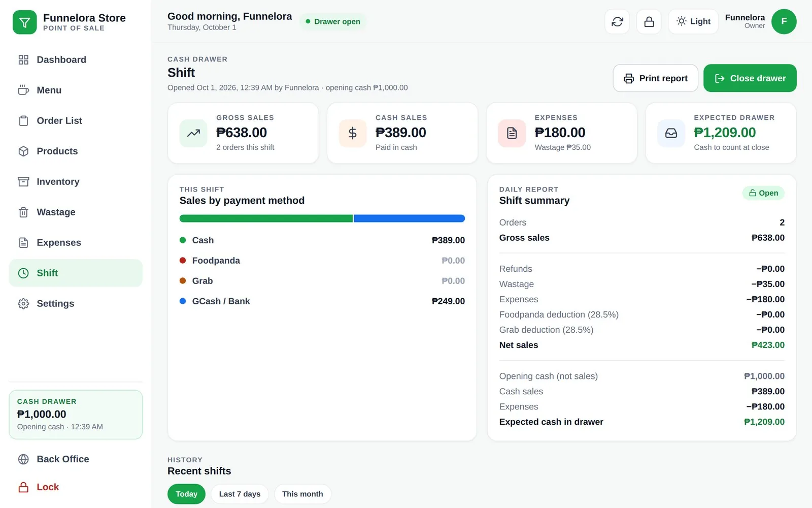812x508 pixels.
Task: Click the Shift clock icon
Action: tap(23, 273)
